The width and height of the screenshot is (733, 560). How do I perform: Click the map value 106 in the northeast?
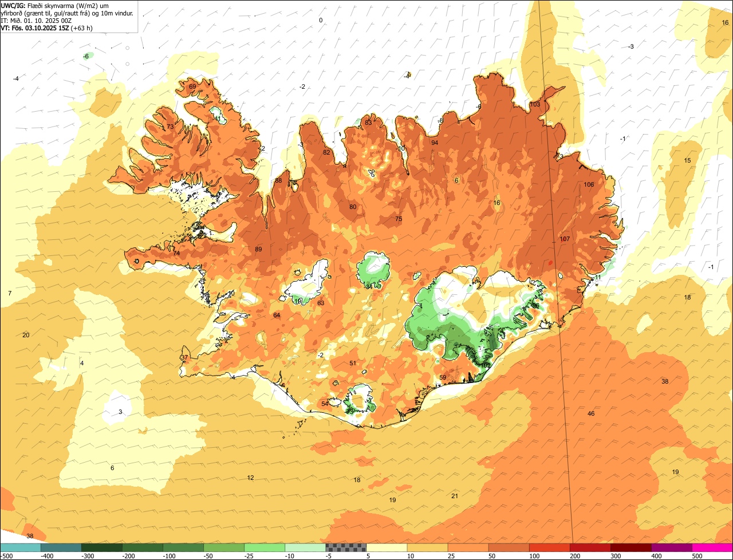589,184
